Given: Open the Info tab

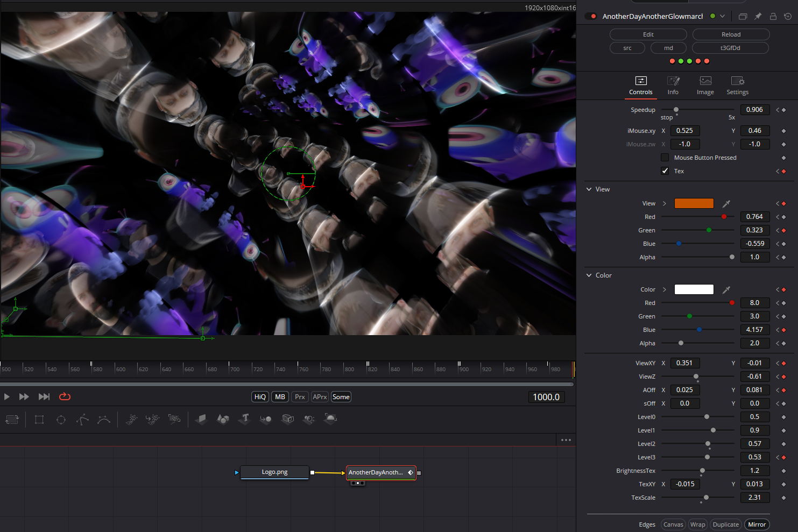Looking at the screenshot, I should 673,86.
